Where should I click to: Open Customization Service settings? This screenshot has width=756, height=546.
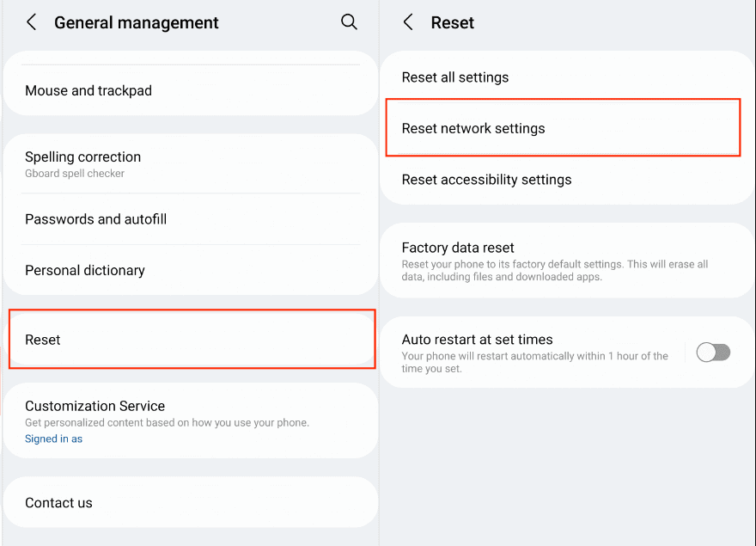point(94,406)
